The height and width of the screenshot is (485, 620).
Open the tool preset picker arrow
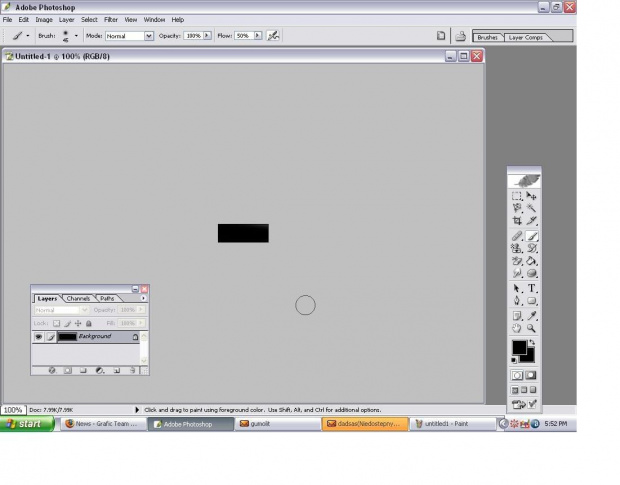click(x=28, y=36)
